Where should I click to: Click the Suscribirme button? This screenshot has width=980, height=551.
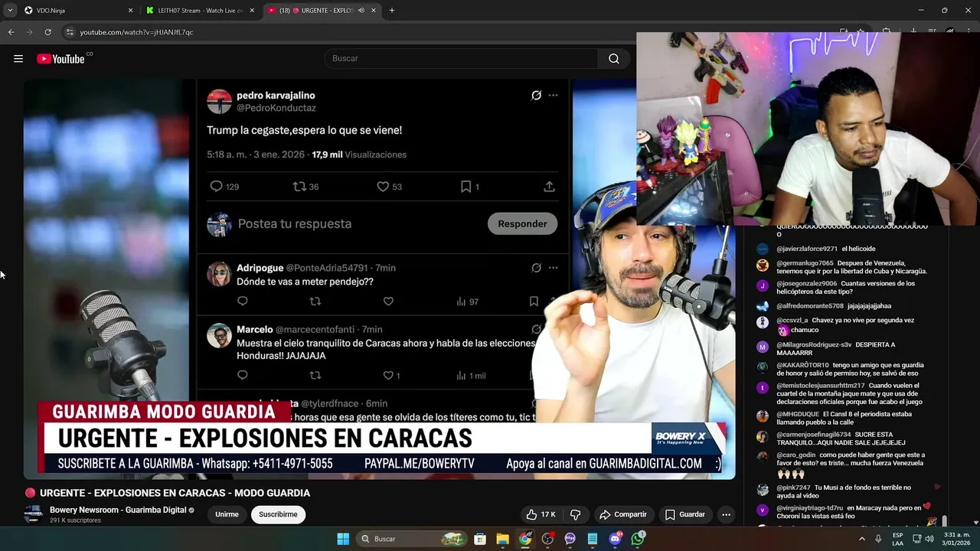coord(278,514)
